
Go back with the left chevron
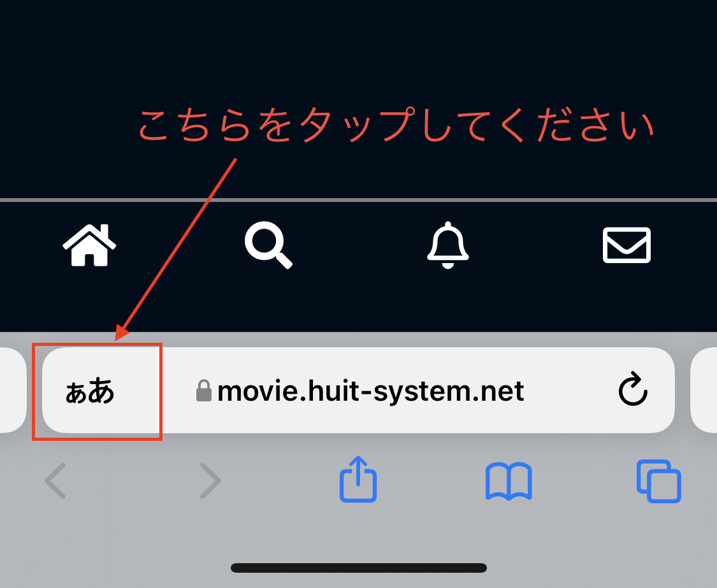point(55,480)
